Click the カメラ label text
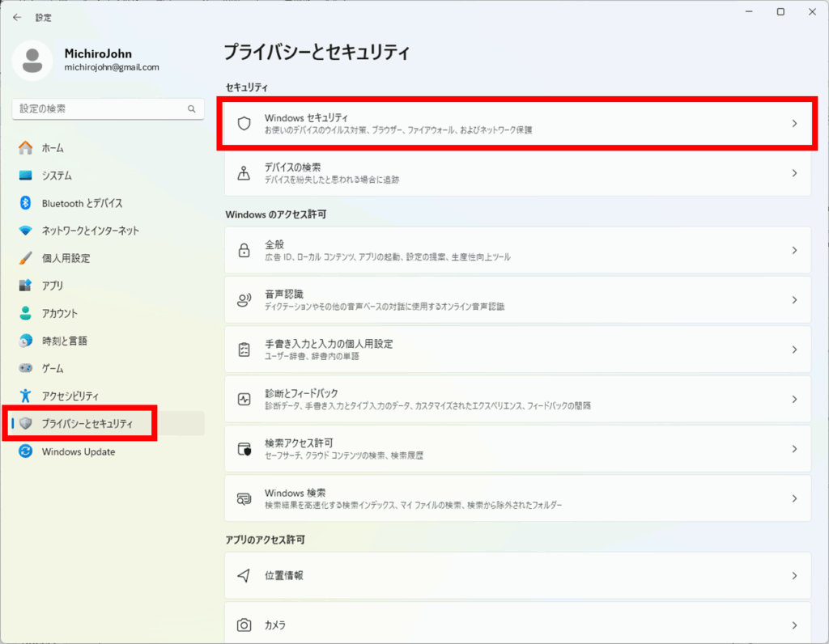829x644 pixels. click(x=275, y=625)
